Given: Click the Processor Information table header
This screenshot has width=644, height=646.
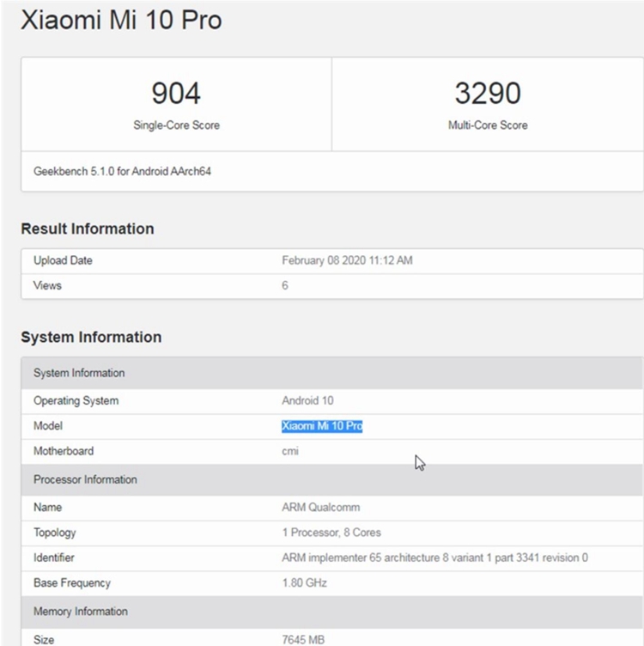Looking at the screenshot, I should click(332, 479).
